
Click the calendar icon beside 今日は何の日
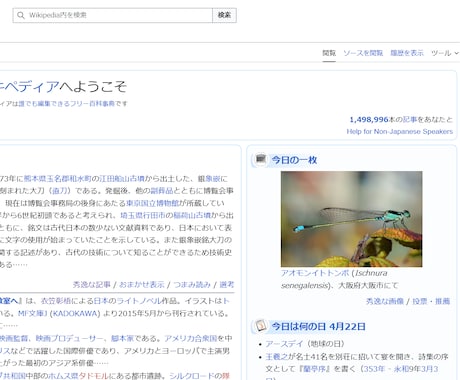[261, 326]
